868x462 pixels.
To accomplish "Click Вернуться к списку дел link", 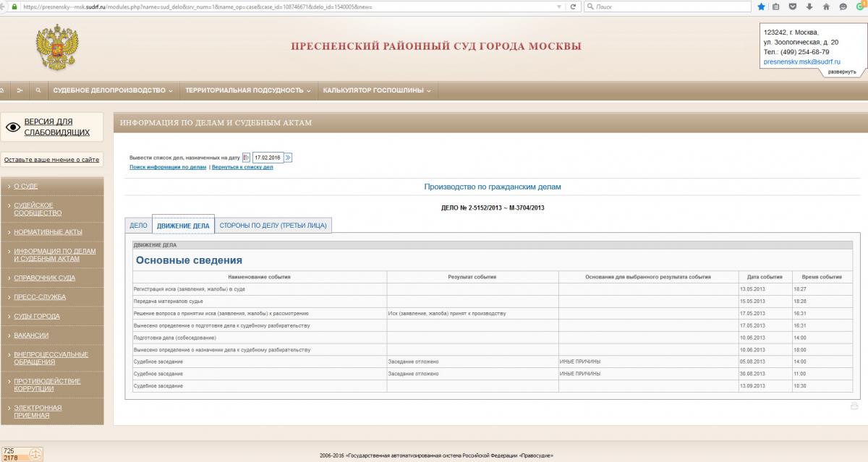I will [x=242, y=167].
